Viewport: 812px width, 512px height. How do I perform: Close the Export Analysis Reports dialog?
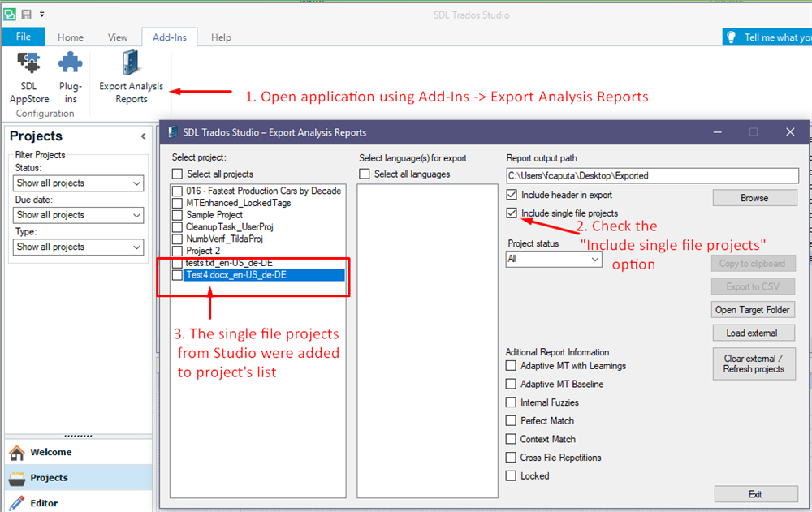790,132
